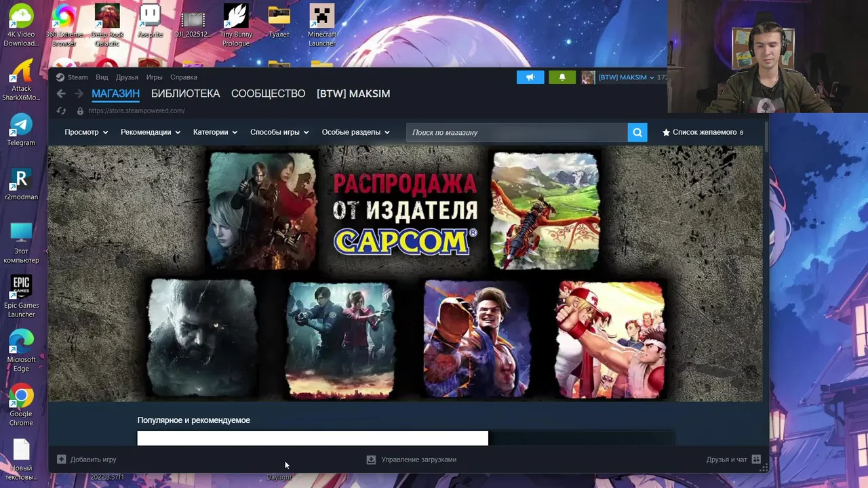The image size is (868, 488).
Task: Click the page reload icon
Action: click(62, 110)
